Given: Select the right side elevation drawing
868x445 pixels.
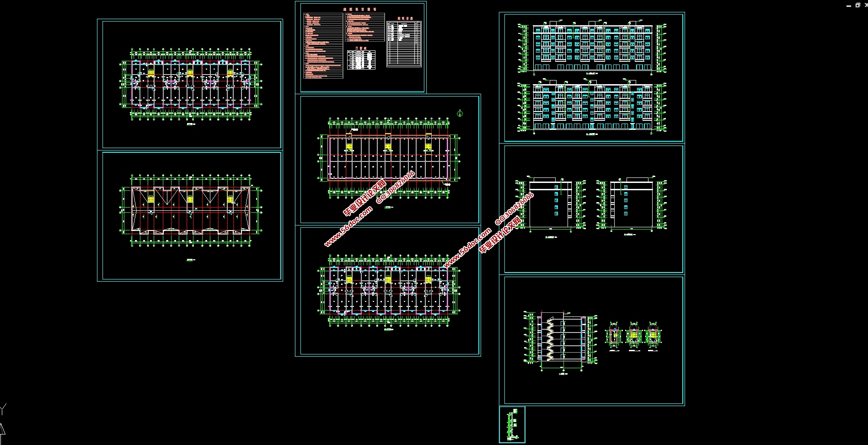Looking at the screenshot, I should (631, 204).
